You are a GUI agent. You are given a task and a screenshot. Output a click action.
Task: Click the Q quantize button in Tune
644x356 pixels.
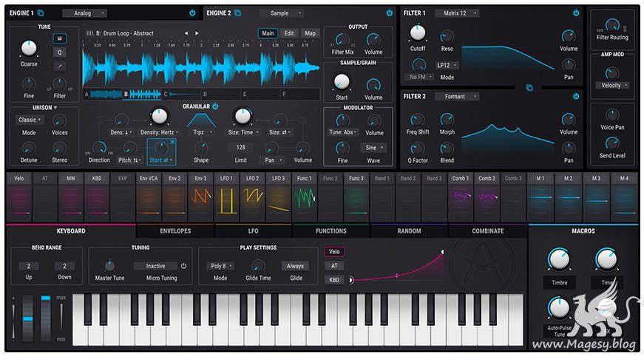click(60, 52)
